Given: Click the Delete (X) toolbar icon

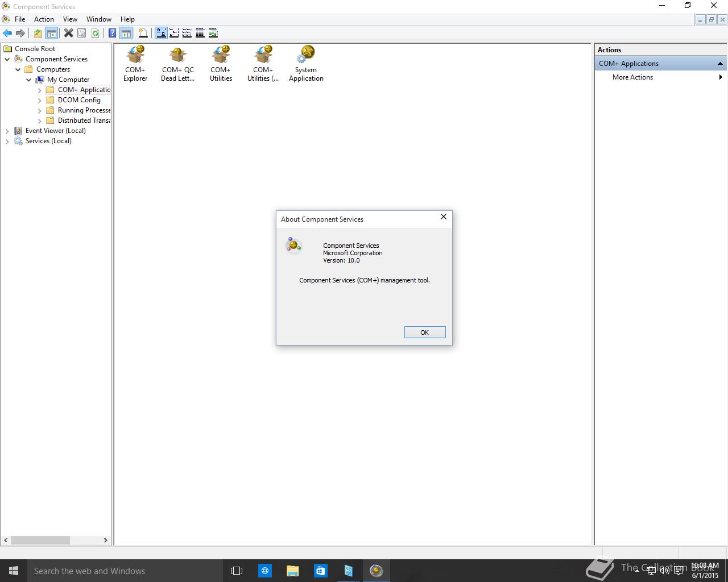Looking at the screenshot, I should (x=68, y=33).
